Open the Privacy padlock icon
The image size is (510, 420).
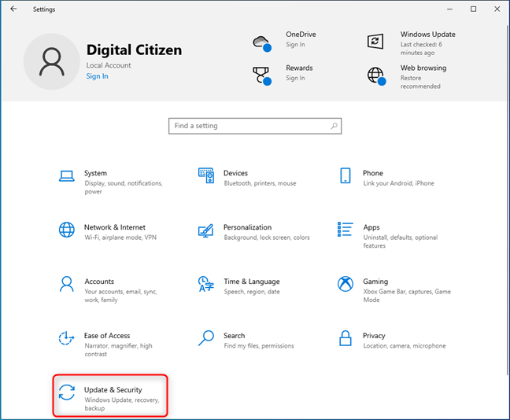point(346,338)
